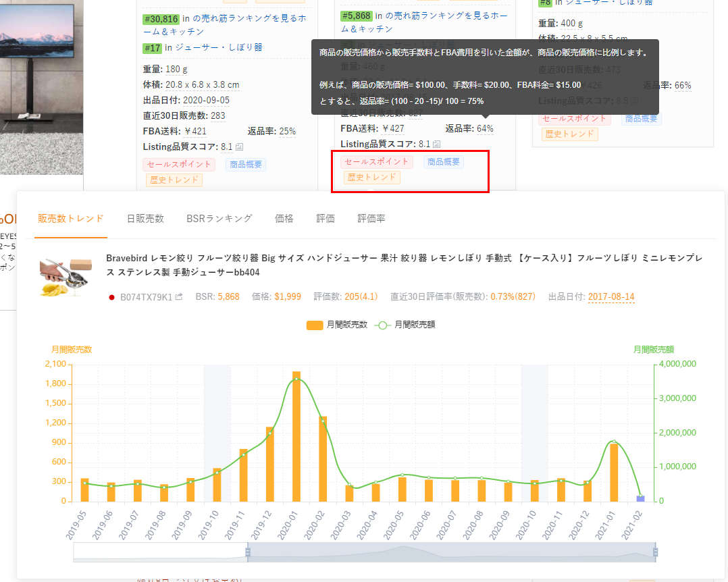Click the 2020-01 peak sales bar
This screenshot has width=728, height=582.
(296, 436)
